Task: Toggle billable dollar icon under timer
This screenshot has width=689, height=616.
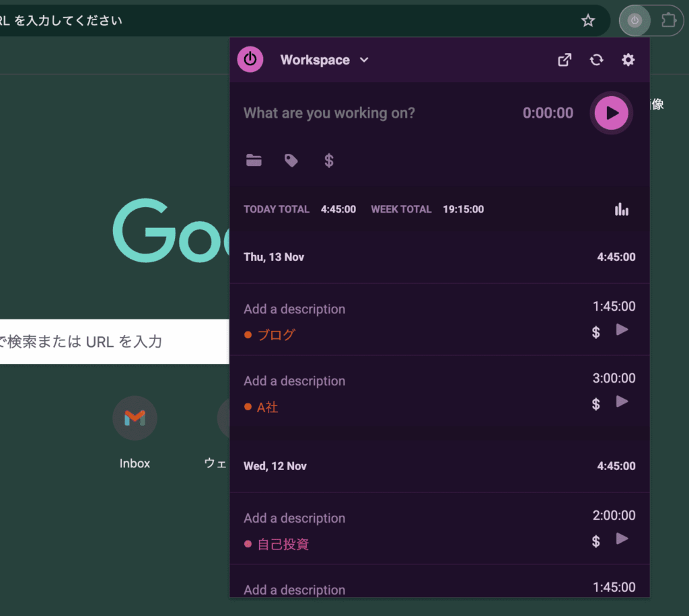Action: point(328,160)
